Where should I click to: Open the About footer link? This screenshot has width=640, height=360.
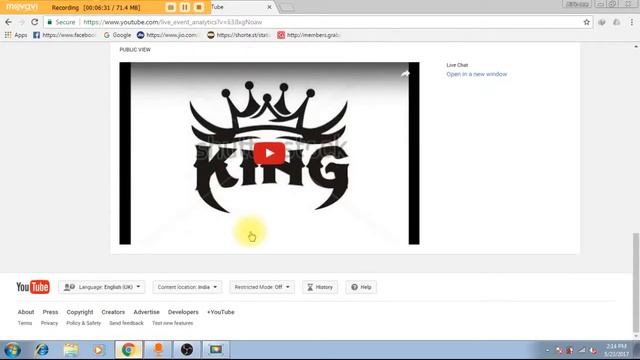(x=26, y=312)
